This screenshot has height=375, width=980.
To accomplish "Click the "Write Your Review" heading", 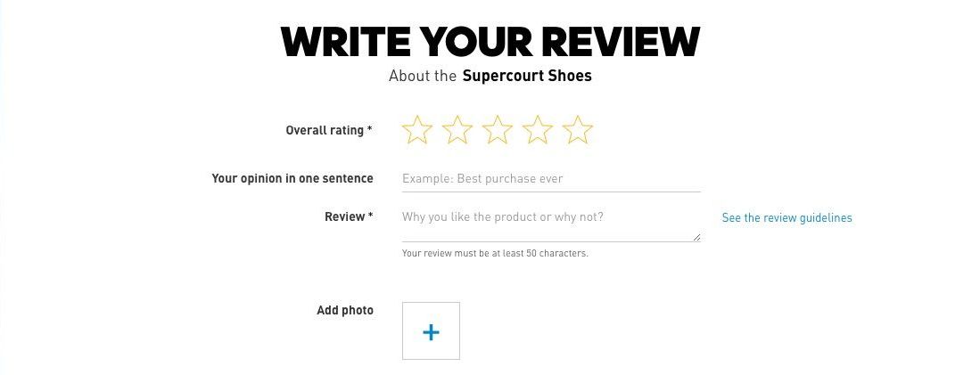I will [490, 41].
